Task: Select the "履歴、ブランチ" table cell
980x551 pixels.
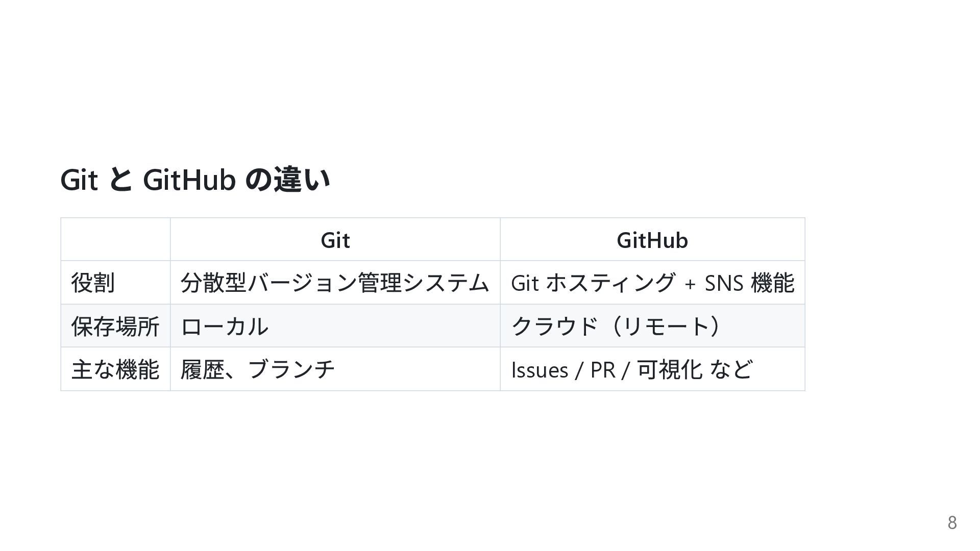Action: coord(257,369)
